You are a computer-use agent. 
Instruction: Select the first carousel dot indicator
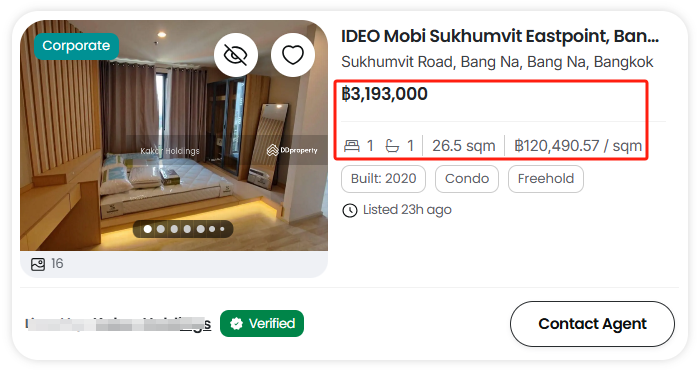[148, 229]
